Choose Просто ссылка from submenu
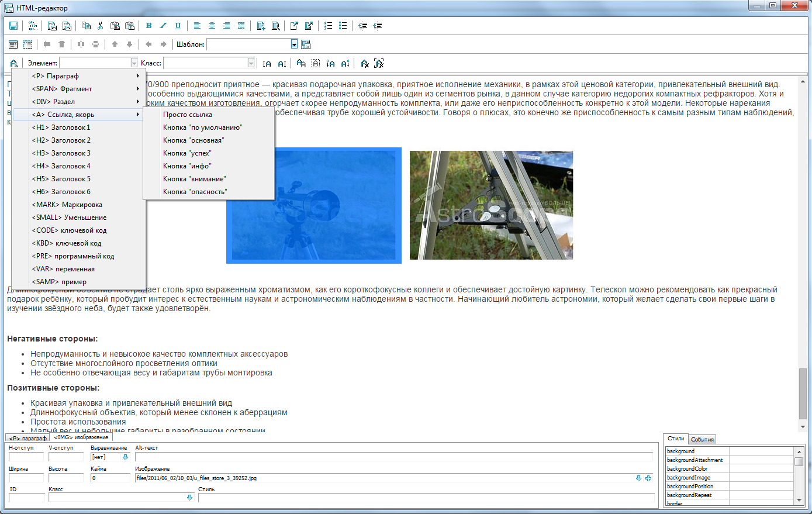 [209, 115]
